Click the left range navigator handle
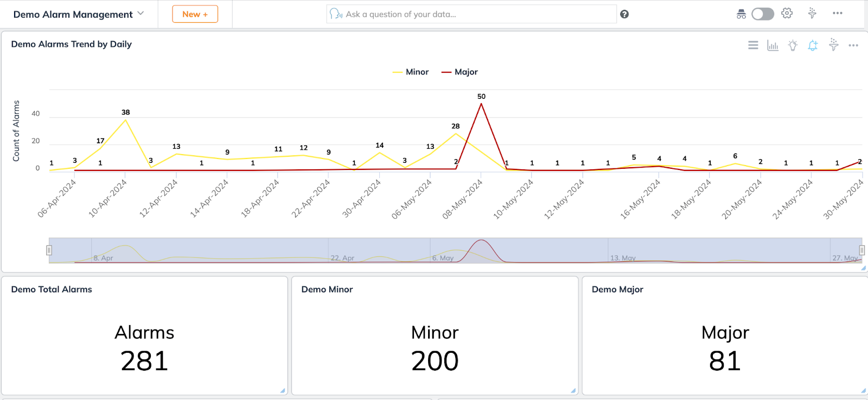 49,250
